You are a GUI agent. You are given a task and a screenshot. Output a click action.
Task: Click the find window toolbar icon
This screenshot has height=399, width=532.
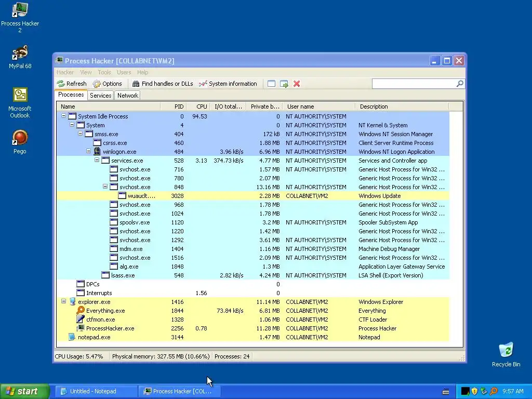click(x=271, y=84)
